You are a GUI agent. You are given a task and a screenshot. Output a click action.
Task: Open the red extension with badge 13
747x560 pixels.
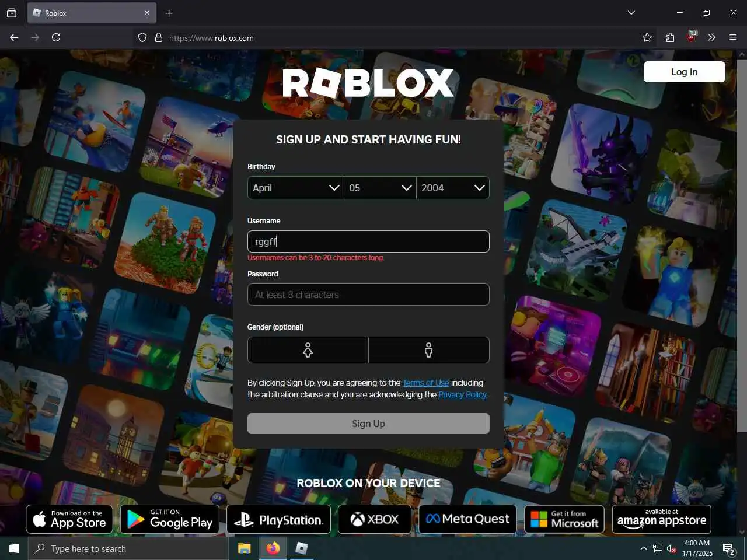tap(692, 37)
